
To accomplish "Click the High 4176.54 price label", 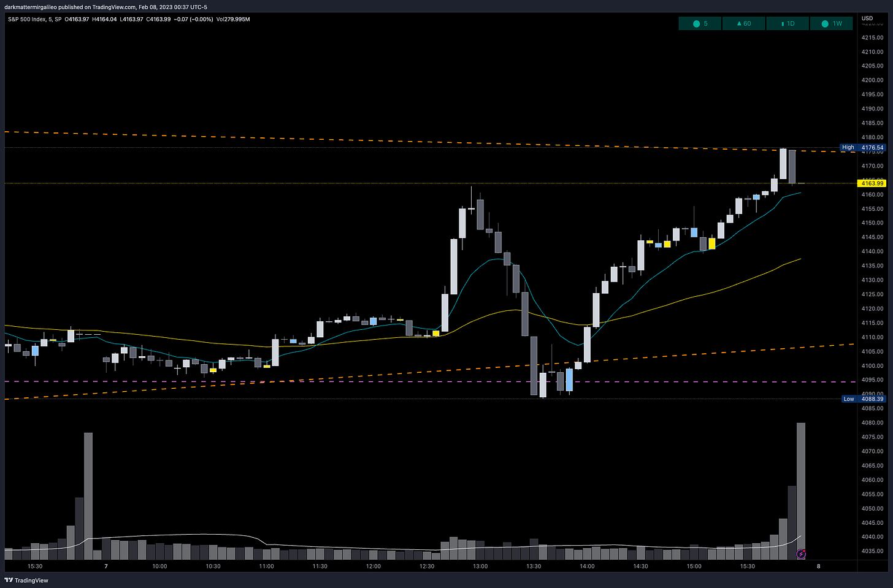I will [x=862, y=147].
